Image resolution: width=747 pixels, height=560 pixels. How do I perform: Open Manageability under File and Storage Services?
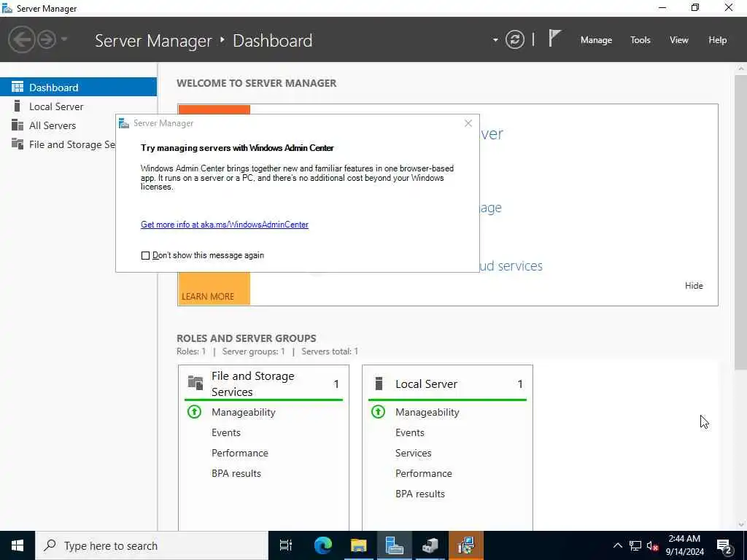point(244,412)
